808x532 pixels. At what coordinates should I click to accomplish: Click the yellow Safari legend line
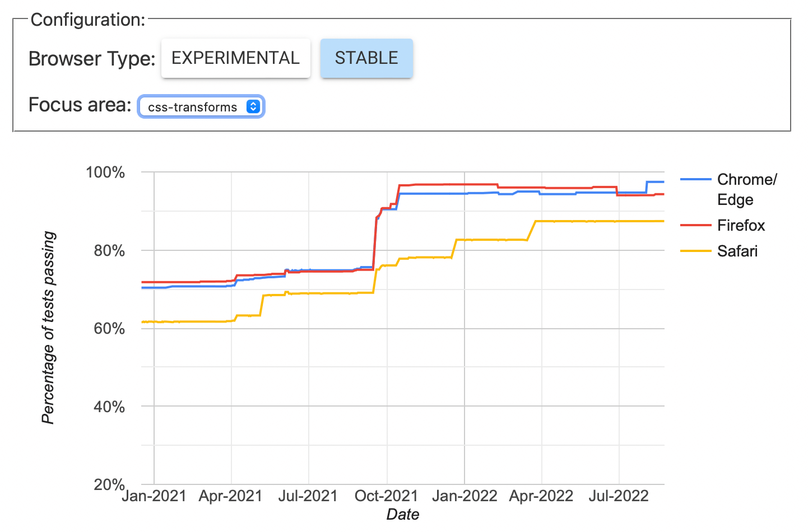point(695,251)
